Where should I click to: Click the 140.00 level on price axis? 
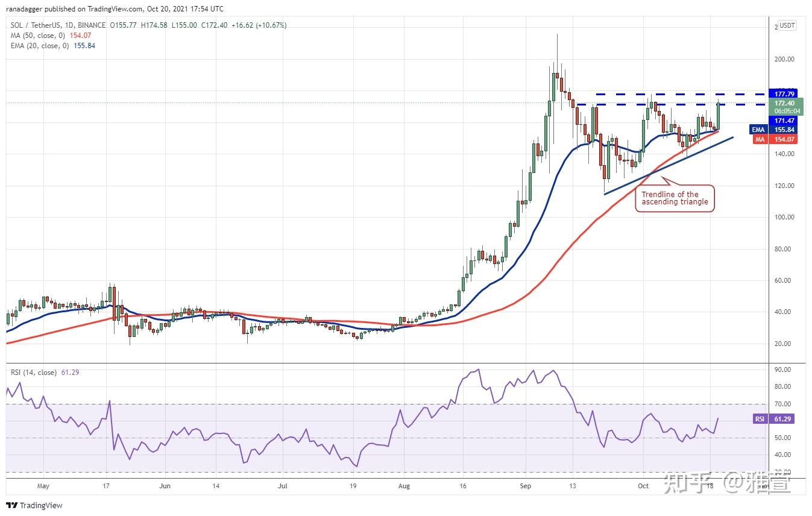784,154
